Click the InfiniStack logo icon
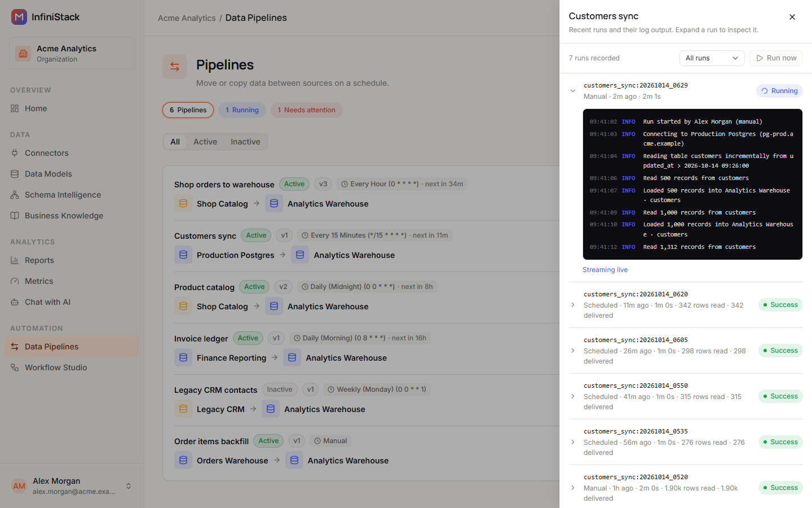This screenshot has width=812, height=508. coord(19,17)
